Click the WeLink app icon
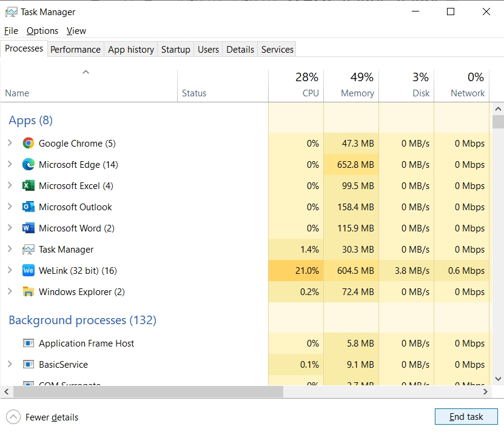 (x=29, y=270)
